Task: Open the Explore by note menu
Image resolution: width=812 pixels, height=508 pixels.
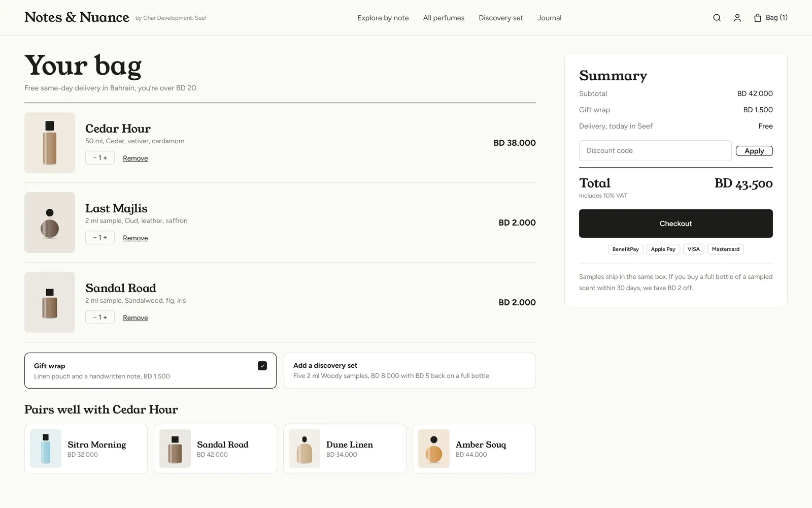Action: pyautogui.click(x=383, y=18)
